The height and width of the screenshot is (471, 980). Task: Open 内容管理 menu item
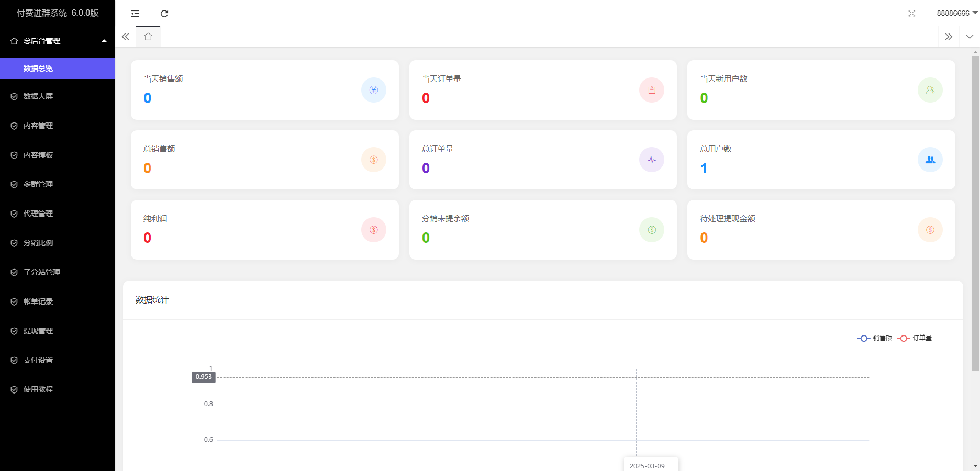[58, 126]
